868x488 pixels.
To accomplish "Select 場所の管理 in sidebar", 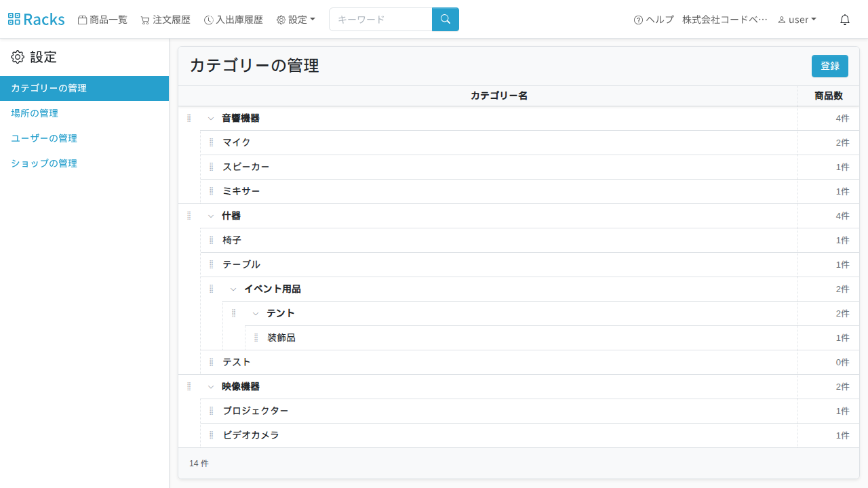I will click(x=84, y=113).
